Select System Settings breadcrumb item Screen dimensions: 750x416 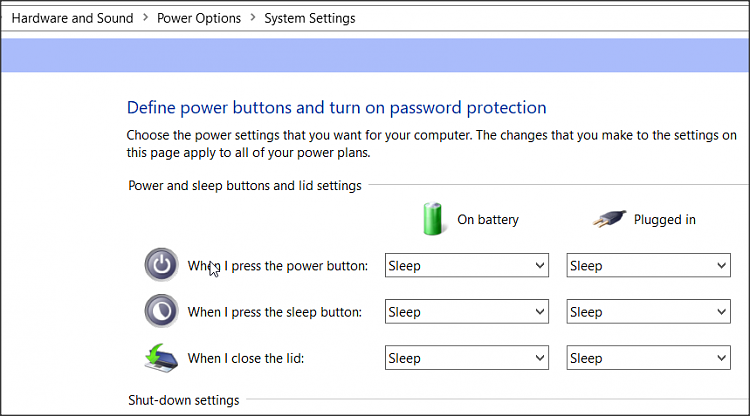click(x=309, y=18)
